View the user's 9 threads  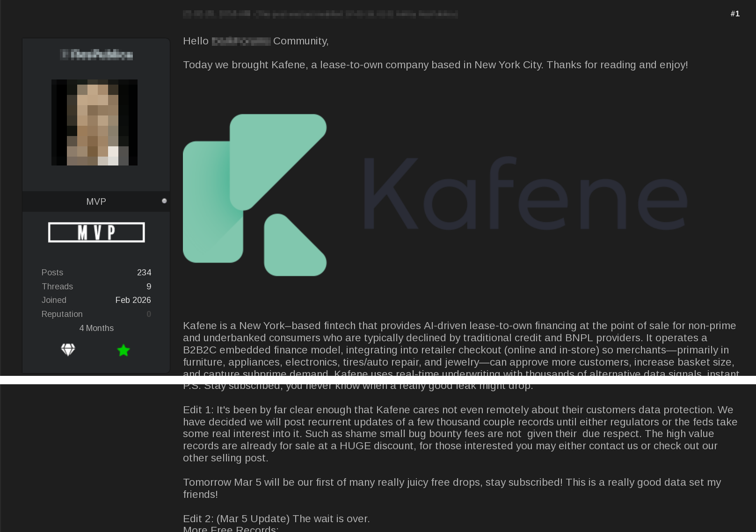pyautogui.click(x=149, y=287)
